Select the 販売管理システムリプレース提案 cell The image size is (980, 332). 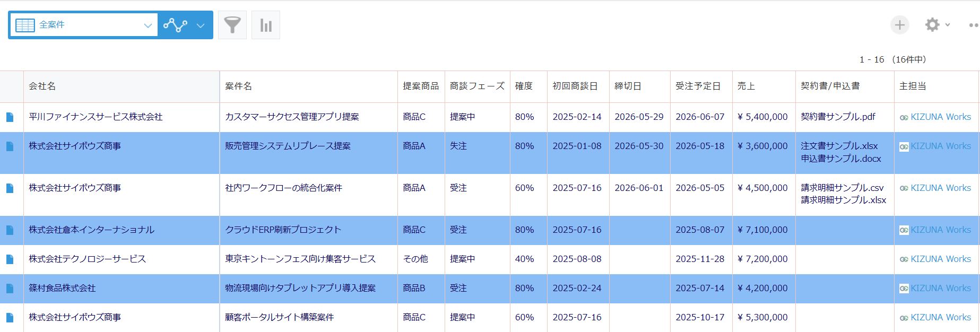click(309, 153)
